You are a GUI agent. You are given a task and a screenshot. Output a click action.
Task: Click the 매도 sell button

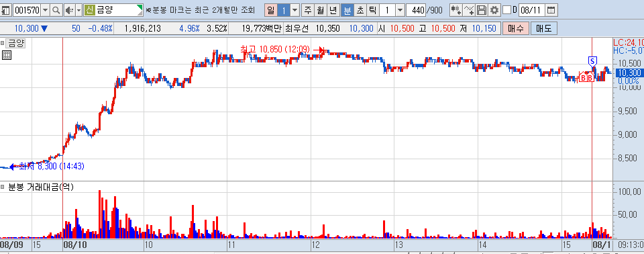[543, 28]
